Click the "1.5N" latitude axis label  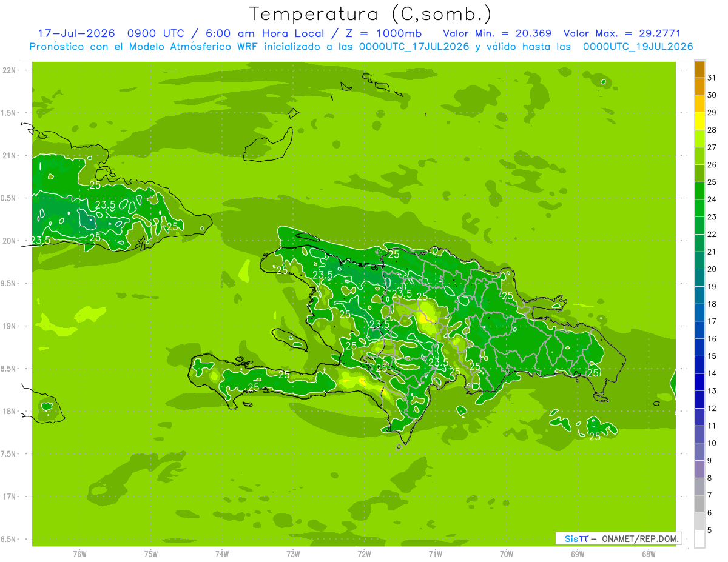click(x=8, y=113)
